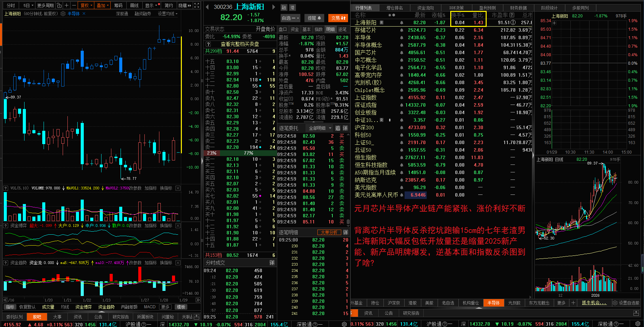Switch to the 资金 tab in quote panel
The width and height of the screenshot is (644, 327).
tap(295, 29)
